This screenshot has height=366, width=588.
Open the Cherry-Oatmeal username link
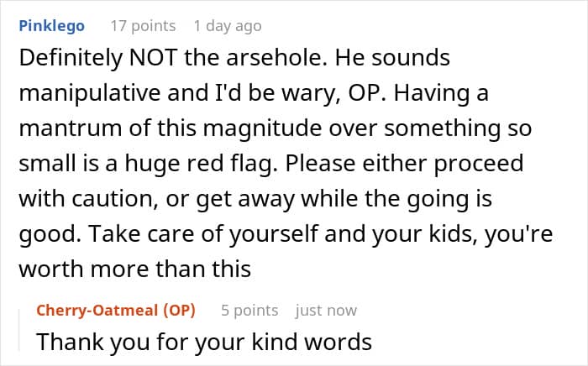click(x=97, y=311)
